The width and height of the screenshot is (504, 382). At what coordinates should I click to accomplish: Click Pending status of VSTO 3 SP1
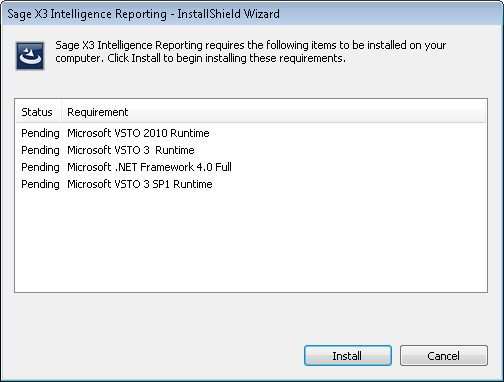(x=40, y=184)
